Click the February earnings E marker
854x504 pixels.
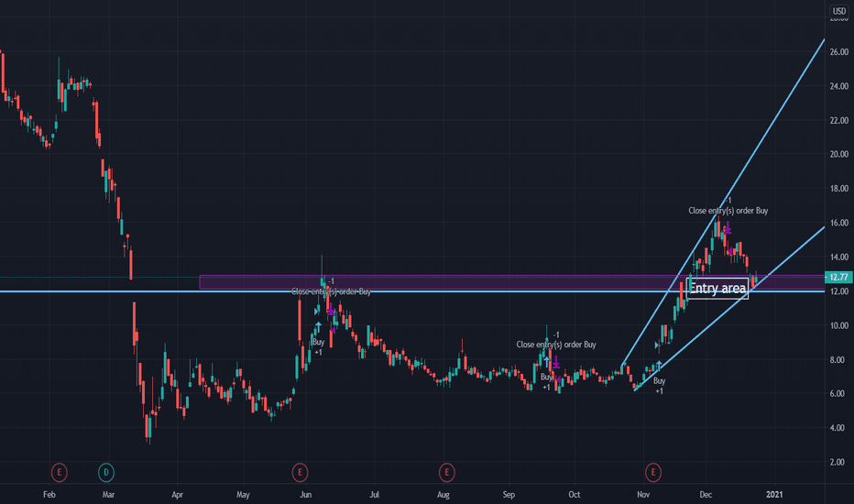point(59,473)
